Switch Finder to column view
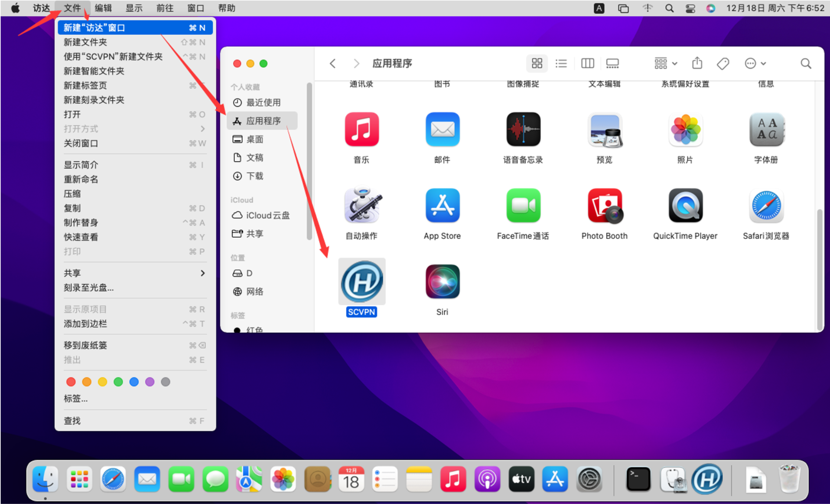Image resolution: width=830 pixels, height=504 pixels. 587,63
